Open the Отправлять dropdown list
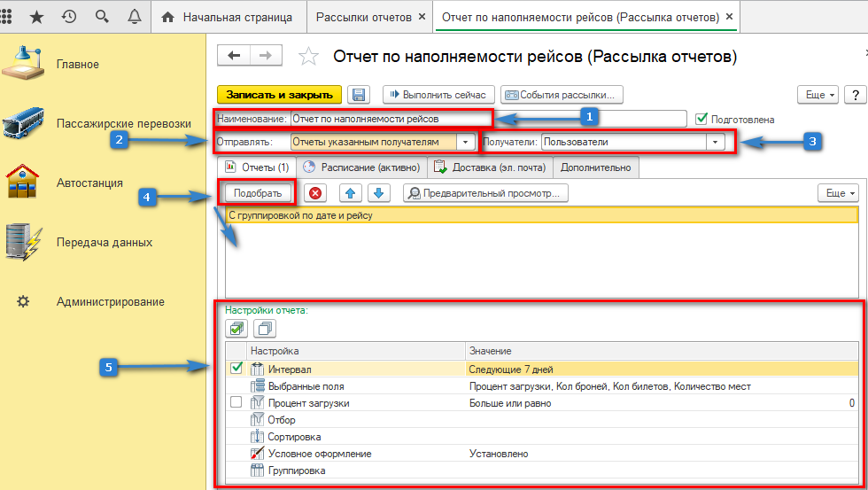This screenshot has width=868, height=490. tap(466, 142)
